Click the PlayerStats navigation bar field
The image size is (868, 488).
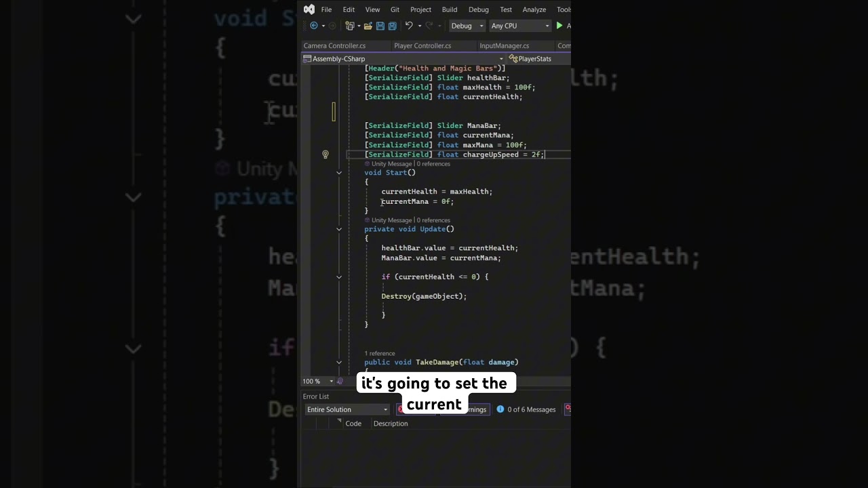(x=539, y=59)
